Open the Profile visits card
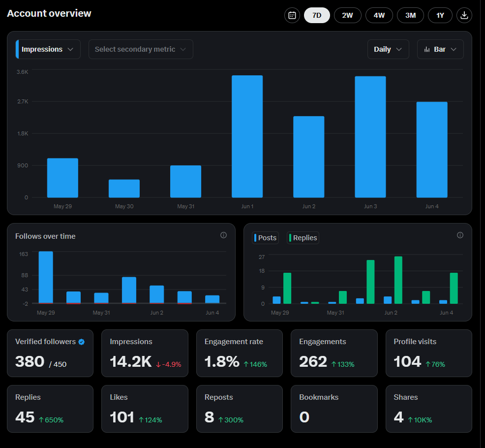Image resolution: width=485 pixels, height=448 pixels. [429, 353]
